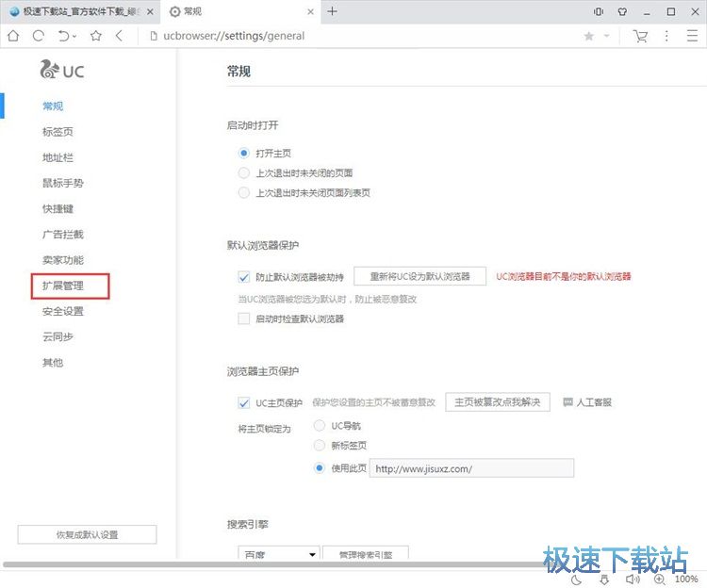Screen dimensions: 707x588
Task: Click the favorites star outline icon
Action: (95, 36)
